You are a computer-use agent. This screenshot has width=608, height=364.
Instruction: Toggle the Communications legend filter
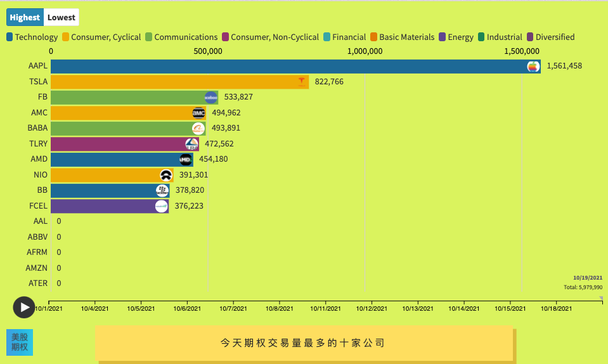point(181,37)
